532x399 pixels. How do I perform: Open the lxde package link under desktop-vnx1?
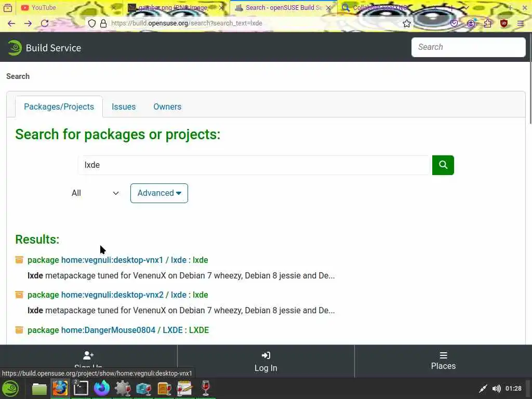[x=179, y=260]
